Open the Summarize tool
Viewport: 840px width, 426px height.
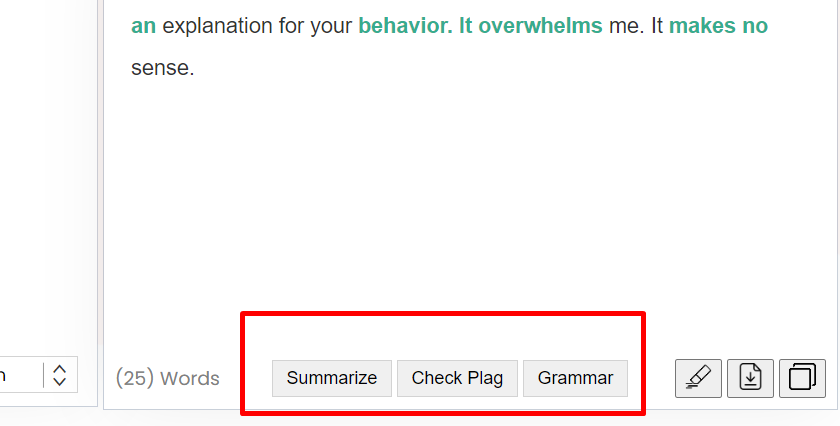332,378
